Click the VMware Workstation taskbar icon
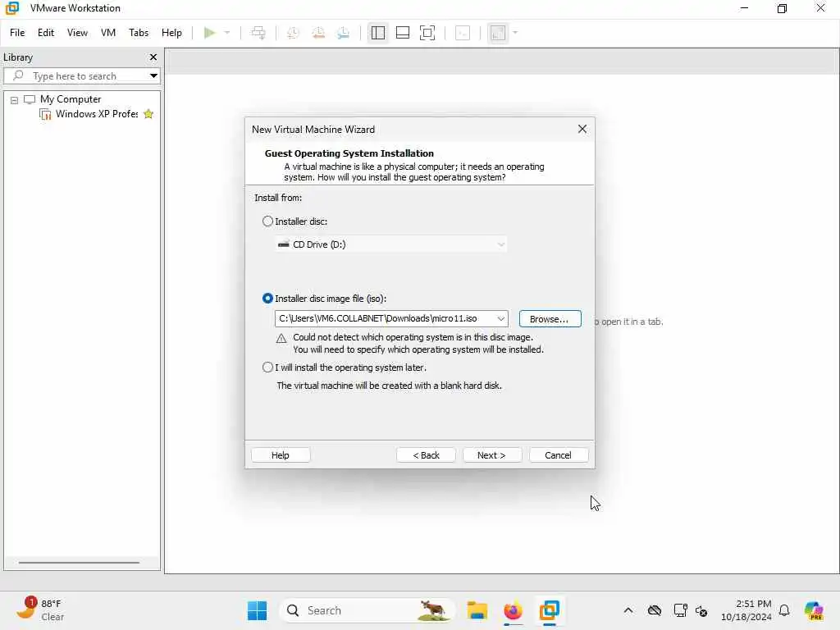Viewport: 840px width, 630px height. pos(549,610)
